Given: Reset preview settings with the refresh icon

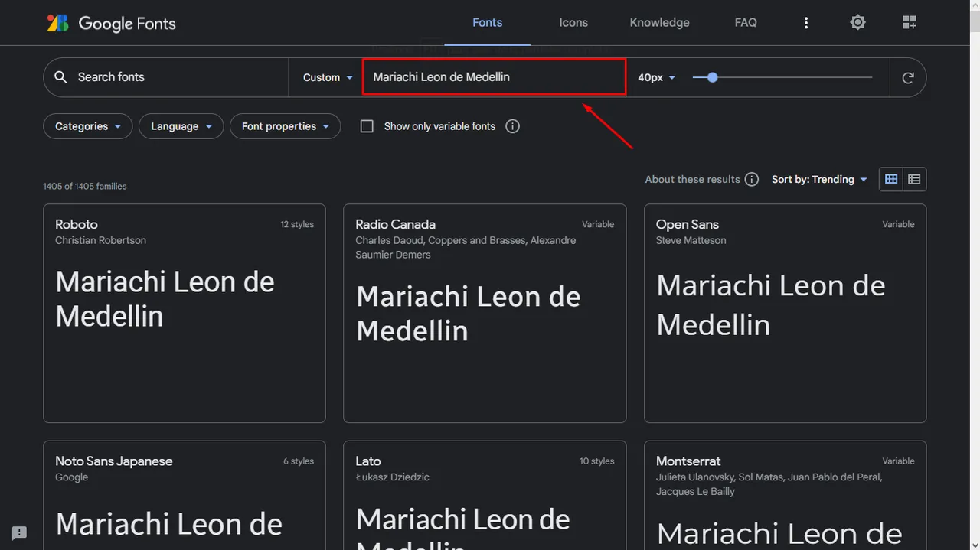Looking at the screenshot, I should 908,77.
